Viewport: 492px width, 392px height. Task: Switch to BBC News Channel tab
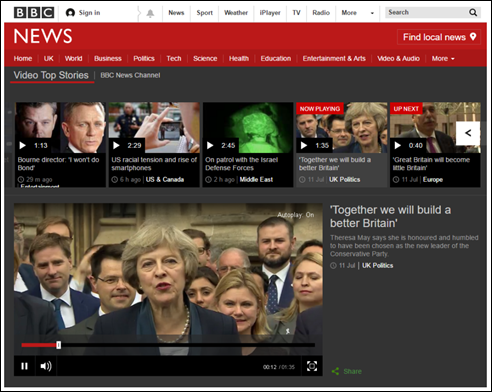tap(130, 75)
